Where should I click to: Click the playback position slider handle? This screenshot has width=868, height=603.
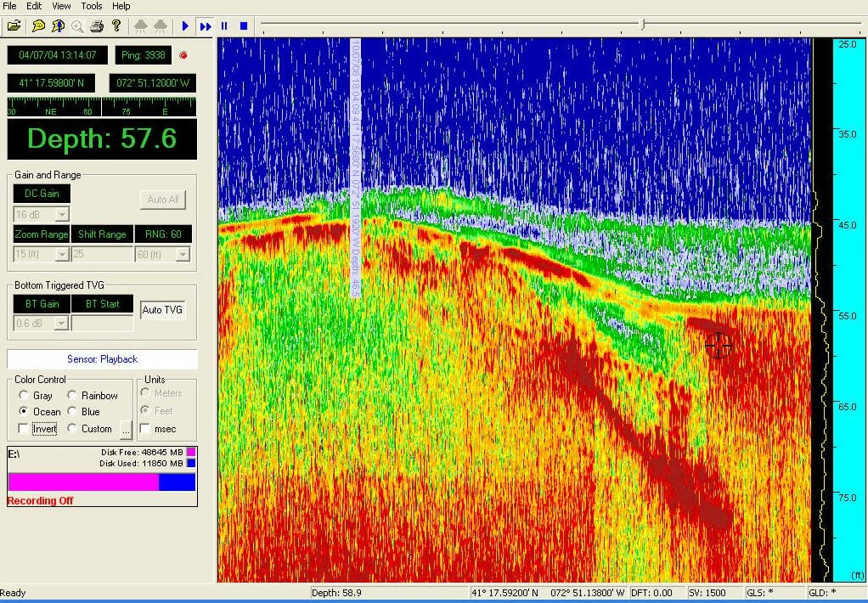643,25
